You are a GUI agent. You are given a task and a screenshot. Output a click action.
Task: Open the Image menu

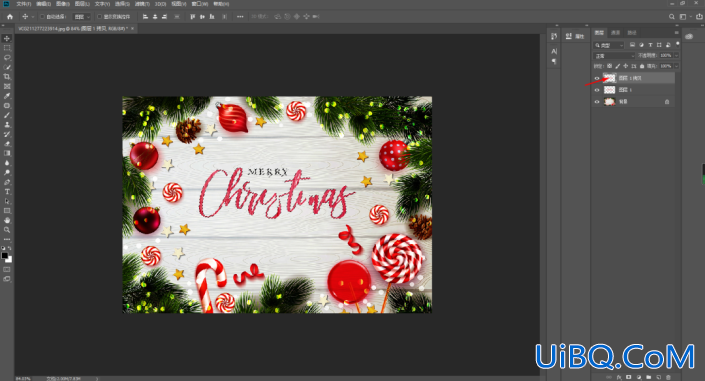click(62, 4)
